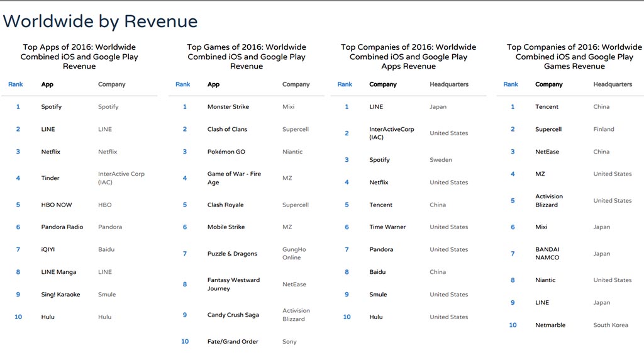Viewport: 644px width, 362px height.
Task: Select 'Monster Strike' in Top Games
Action: tap(228, 107)
